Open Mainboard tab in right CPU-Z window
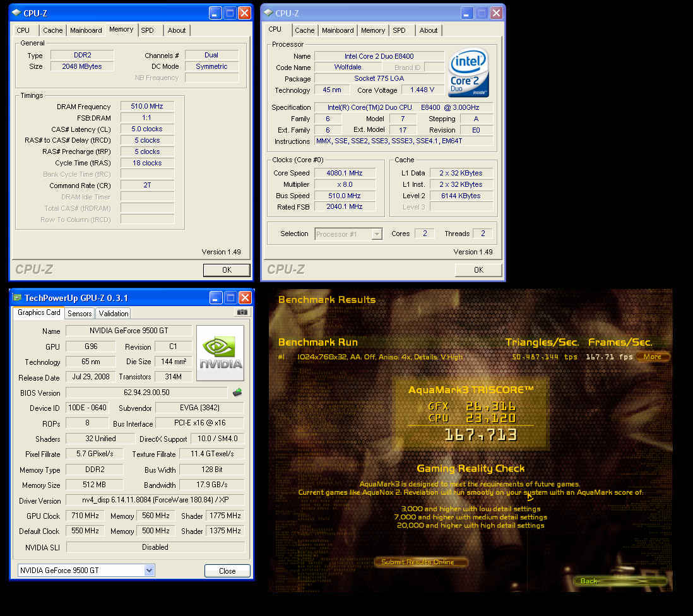 click(338, 30)
